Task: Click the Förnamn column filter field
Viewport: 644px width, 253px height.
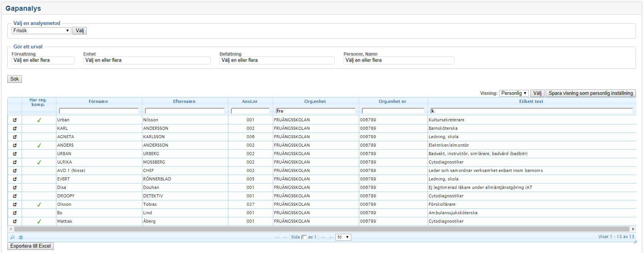Action: (x=99, y=111)
